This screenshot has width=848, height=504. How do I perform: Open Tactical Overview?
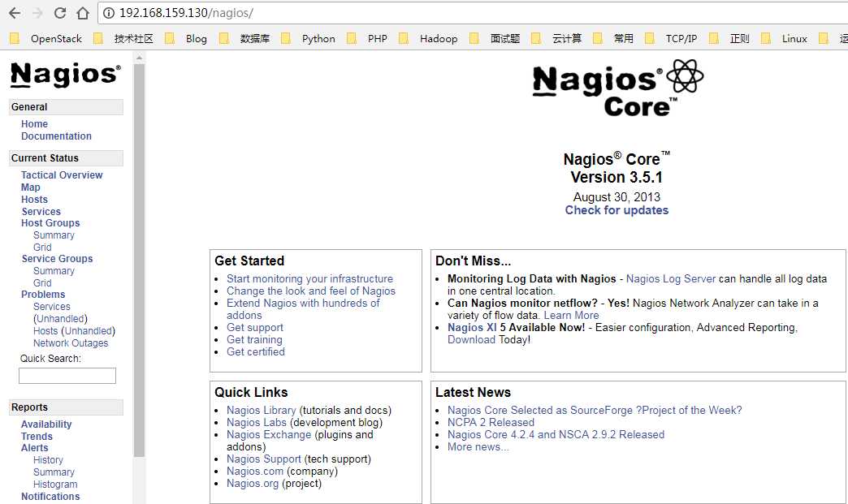point(62,175)
